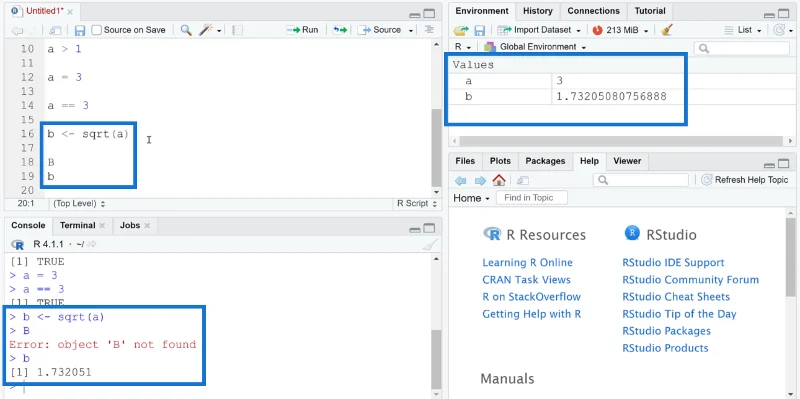Run the current line with Run button
The image size is (800, 399).
click(302, 30)
